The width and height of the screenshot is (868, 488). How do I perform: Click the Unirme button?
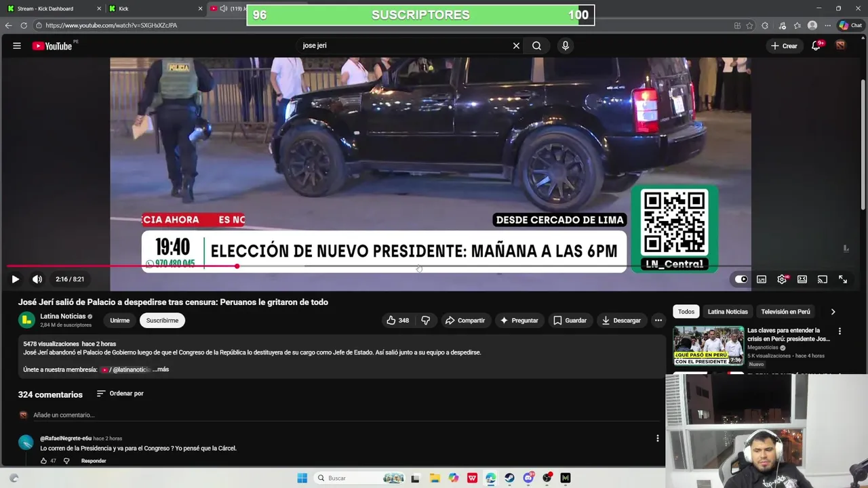click(120, 321)
